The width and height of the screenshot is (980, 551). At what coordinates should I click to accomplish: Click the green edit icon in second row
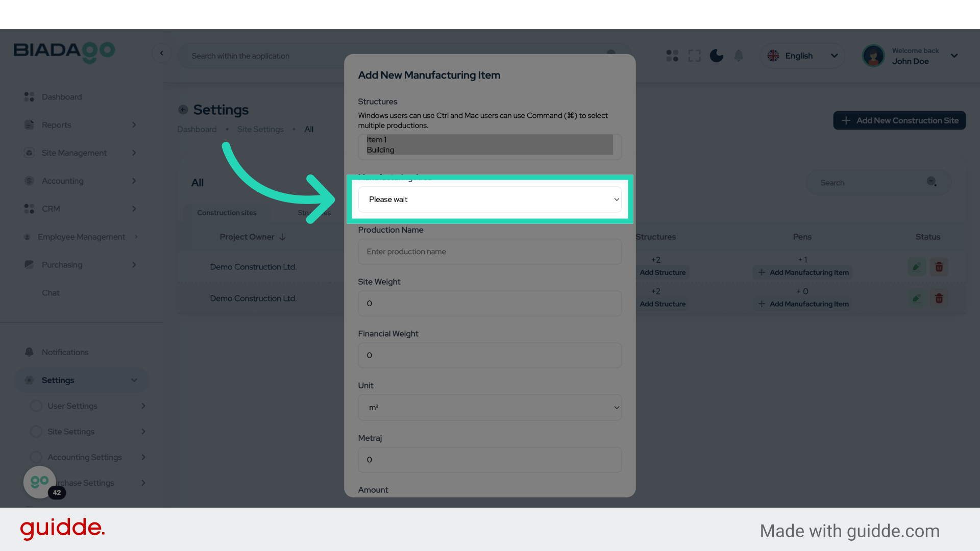coord(917,298)
